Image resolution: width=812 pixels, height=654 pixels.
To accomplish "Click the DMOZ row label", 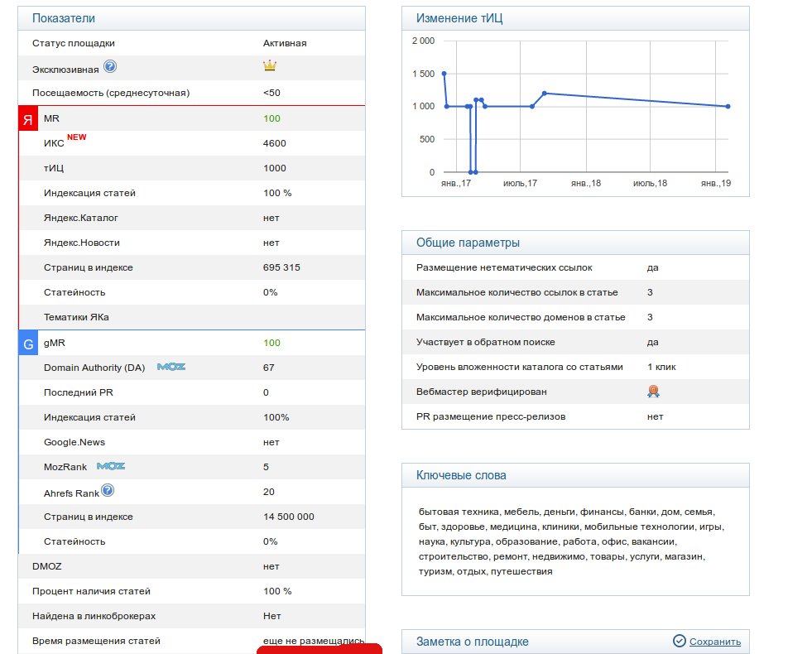I will (47, 566).
